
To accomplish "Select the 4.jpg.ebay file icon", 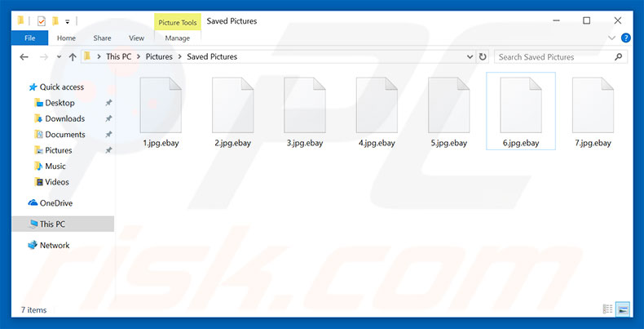I will pyautogui.click(x=377, y=104).
